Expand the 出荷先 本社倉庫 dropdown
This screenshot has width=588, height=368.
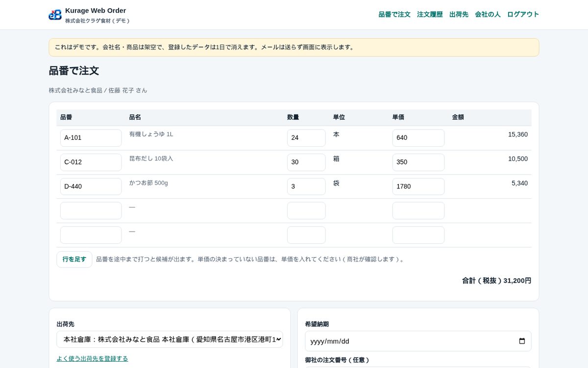click(x=170, y=340)
